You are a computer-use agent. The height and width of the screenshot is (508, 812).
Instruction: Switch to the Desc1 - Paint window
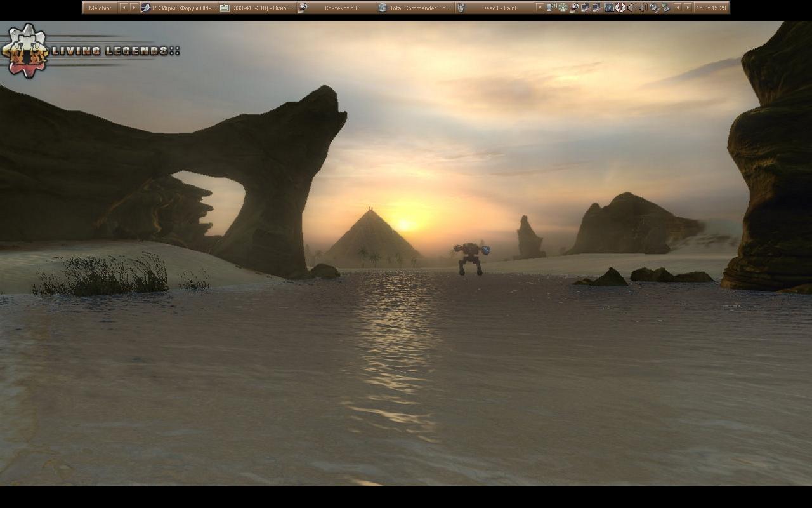click(495, 8)
